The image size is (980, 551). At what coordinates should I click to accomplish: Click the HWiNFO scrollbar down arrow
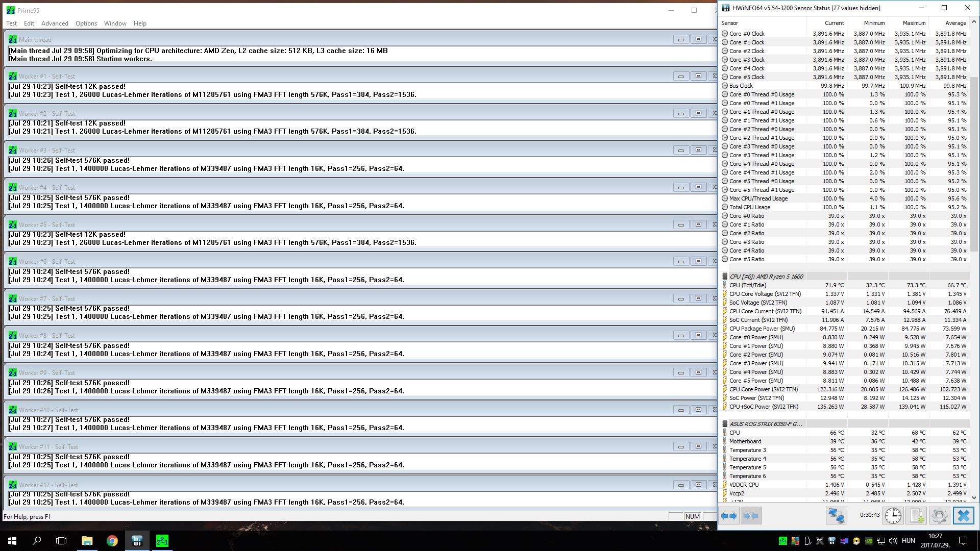pos(974,497)
